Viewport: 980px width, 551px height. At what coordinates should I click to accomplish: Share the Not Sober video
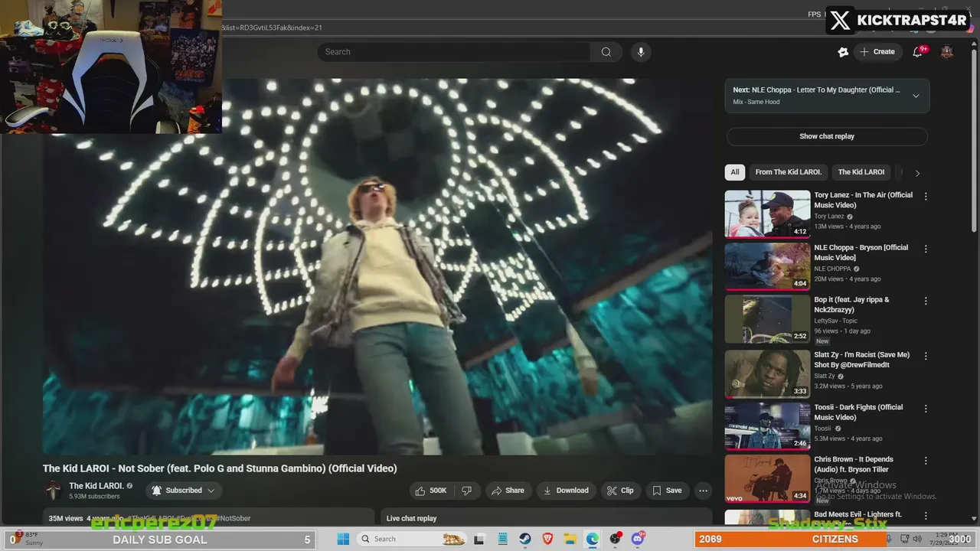(x=508, y=491)
